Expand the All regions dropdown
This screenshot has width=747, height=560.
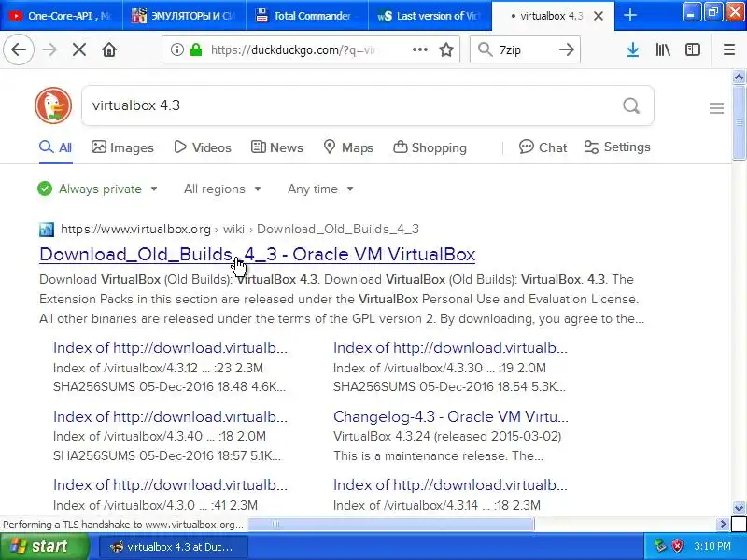[222, 189]
